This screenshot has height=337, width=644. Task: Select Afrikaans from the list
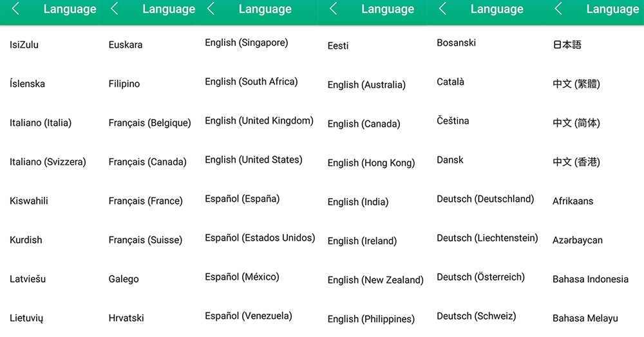click(573, 201)
